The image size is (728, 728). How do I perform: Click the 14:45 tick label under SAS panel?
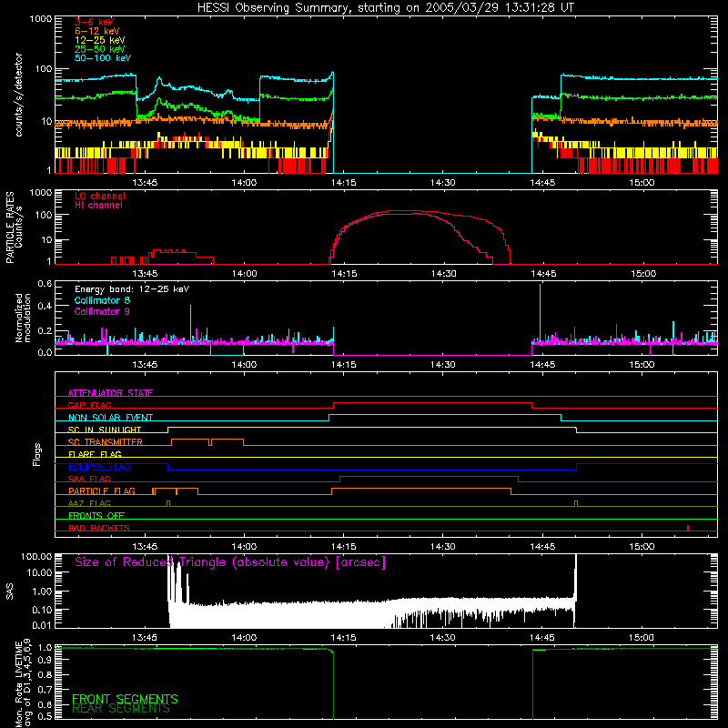(x=542, y=638)
